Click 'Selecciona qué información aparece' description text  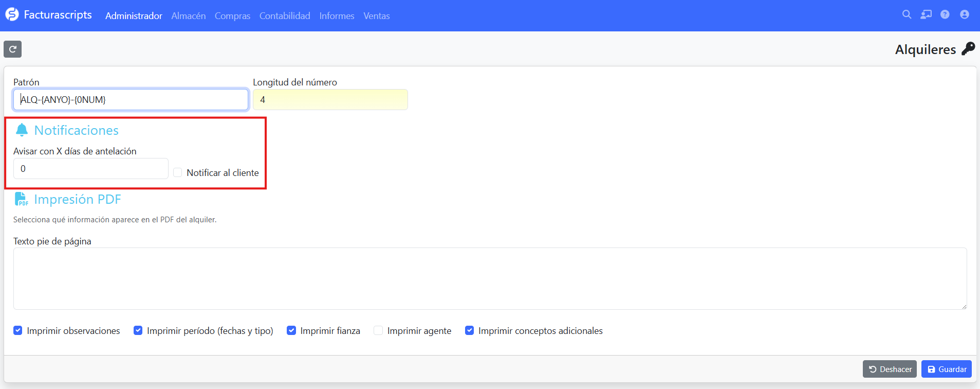click(x=115, y=220)
